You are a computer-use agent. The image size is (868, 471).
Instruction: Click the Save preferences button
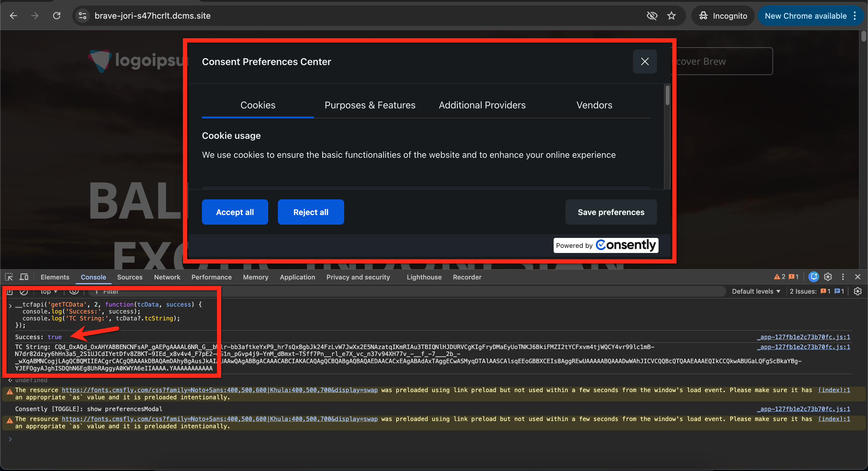(x=611, y=212)
